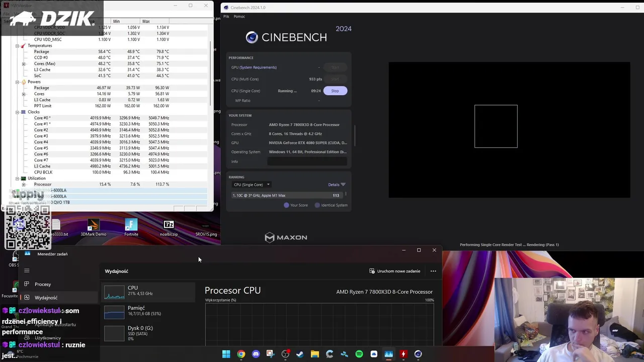
Task: Open the System Requirements link
Action: point(258,67)
